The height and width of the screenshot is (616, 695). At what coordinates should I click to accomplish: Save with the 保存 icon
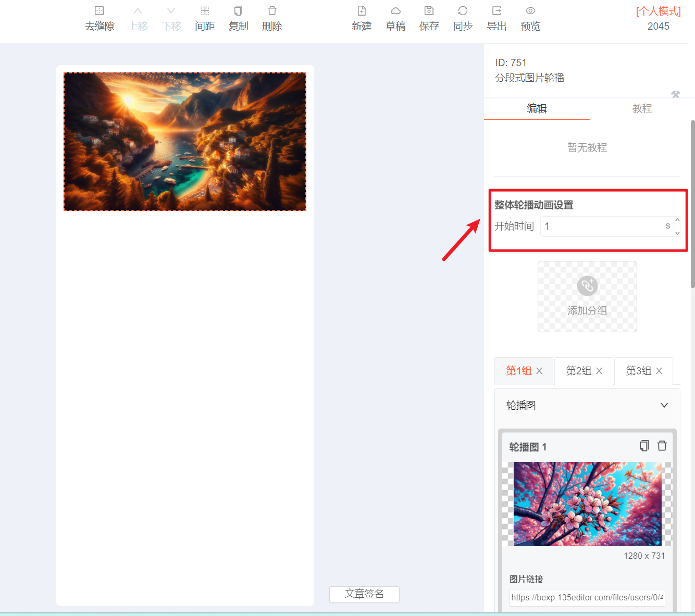429,11
